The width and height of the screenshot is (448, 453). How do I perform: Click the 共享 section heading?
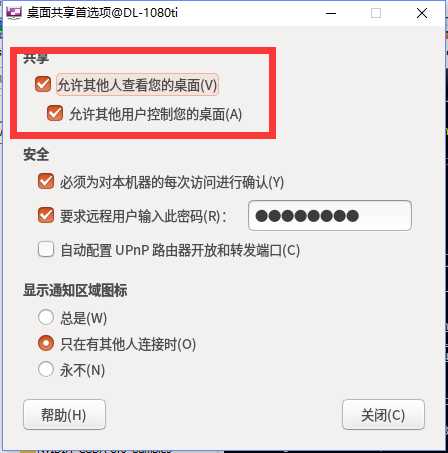coord(36,59)
